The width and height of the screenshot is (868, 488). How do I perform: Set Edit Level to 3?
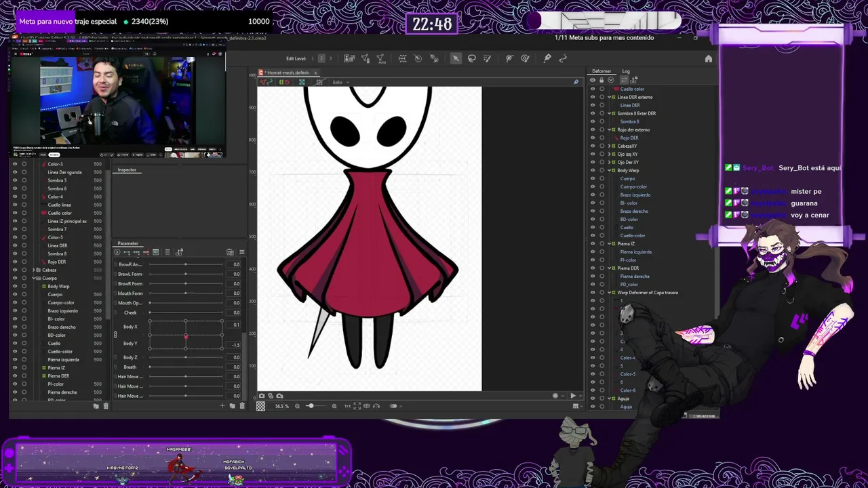coord(330,59)
